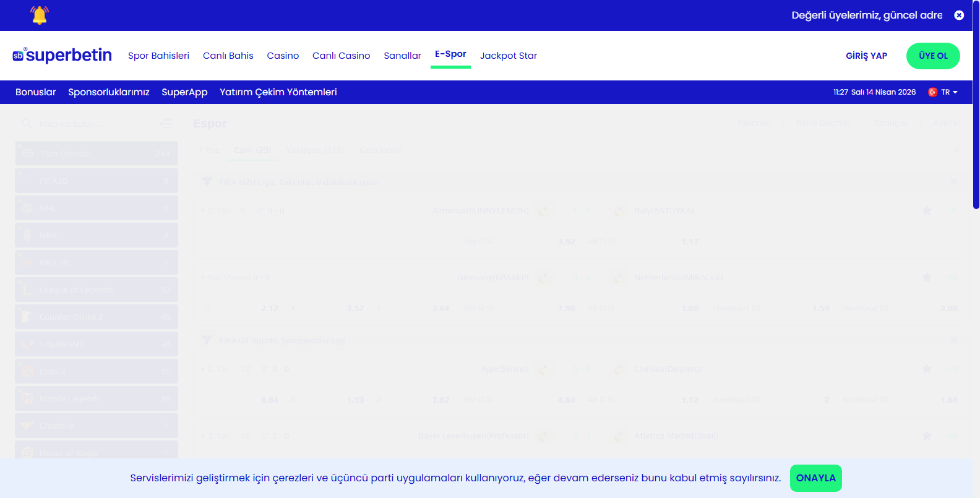980x498 pixels.
Task: Expand all leagues double-chevron
Action: tap(956, 150)
